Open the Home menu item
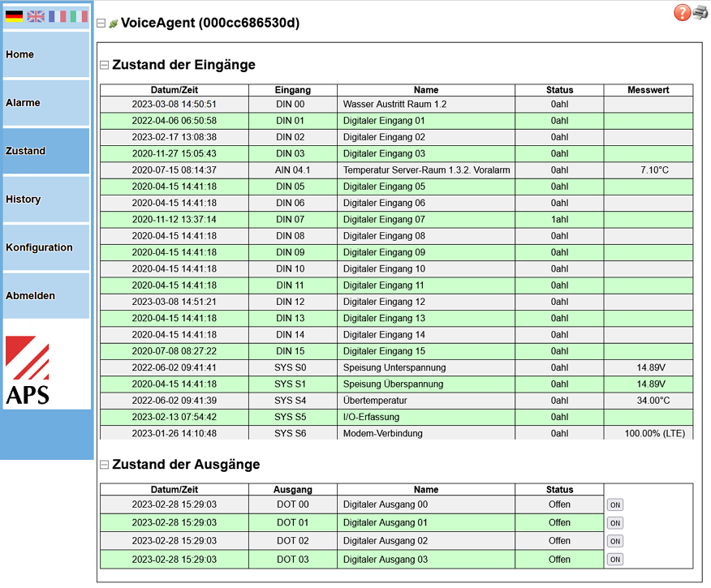 [46, 54]
